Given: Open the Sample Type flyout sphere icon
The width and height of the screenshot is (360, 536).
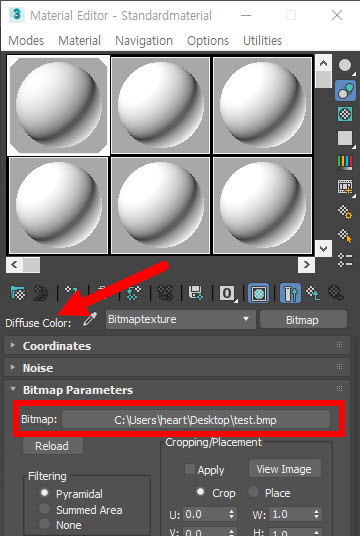Looking at the screenshot, I should click(345, 66).
